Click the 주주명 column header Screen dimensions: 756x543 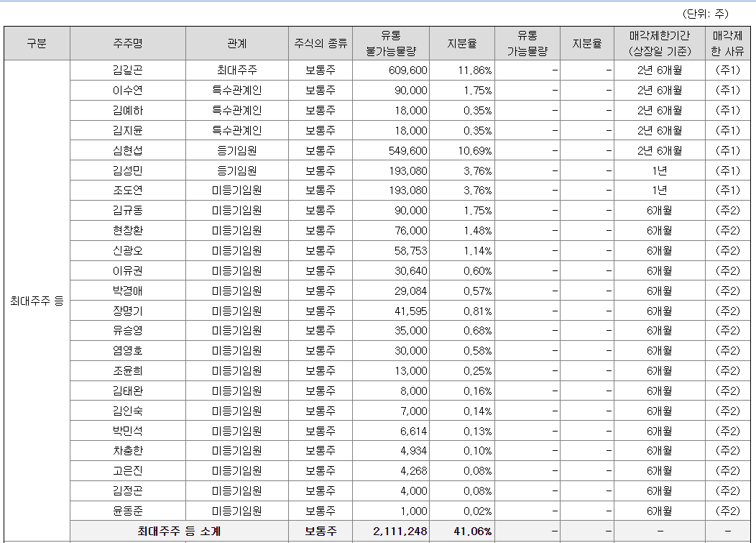coord(128,43)
